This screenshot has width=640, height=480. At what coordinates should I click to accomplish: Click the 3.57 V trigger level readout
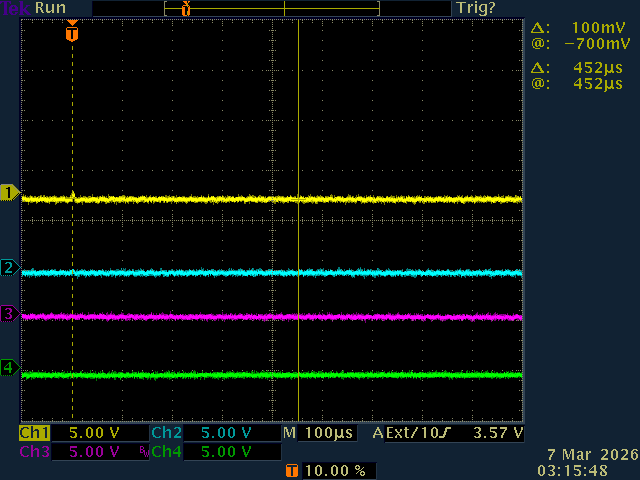[498, 434]
